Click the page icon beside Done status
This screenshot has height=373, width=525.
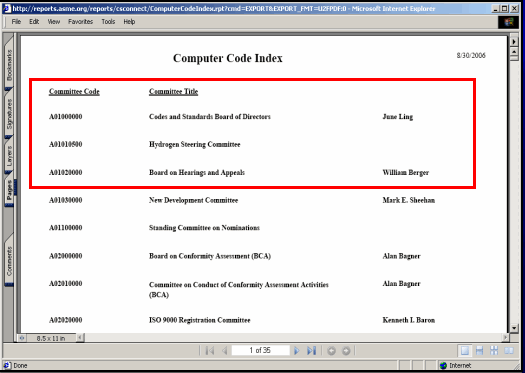[x=6, y=365]
